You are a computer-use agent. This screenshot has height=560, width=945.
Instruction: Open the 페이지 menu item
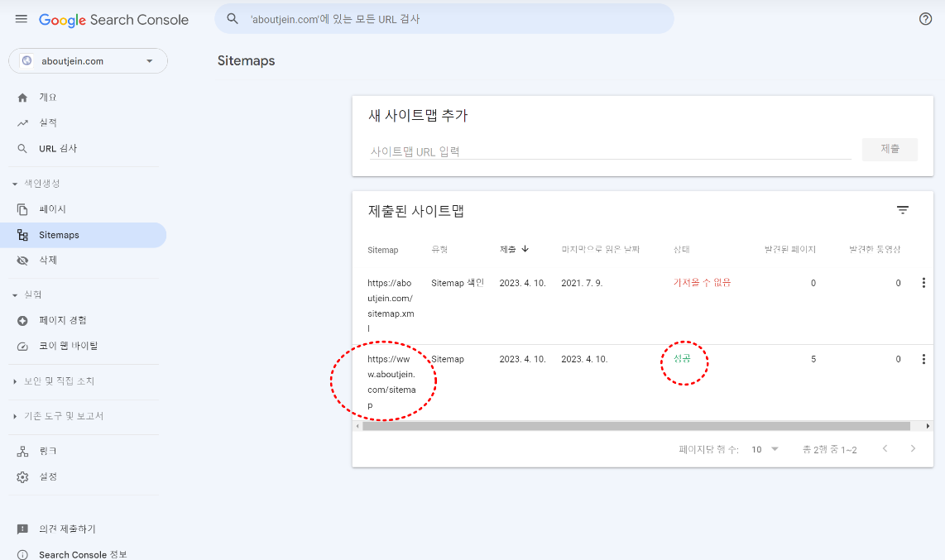pos(84,209)
